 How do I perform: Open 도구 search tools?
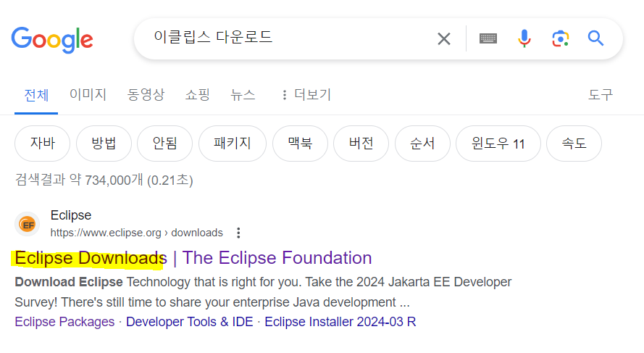[601, 95]
